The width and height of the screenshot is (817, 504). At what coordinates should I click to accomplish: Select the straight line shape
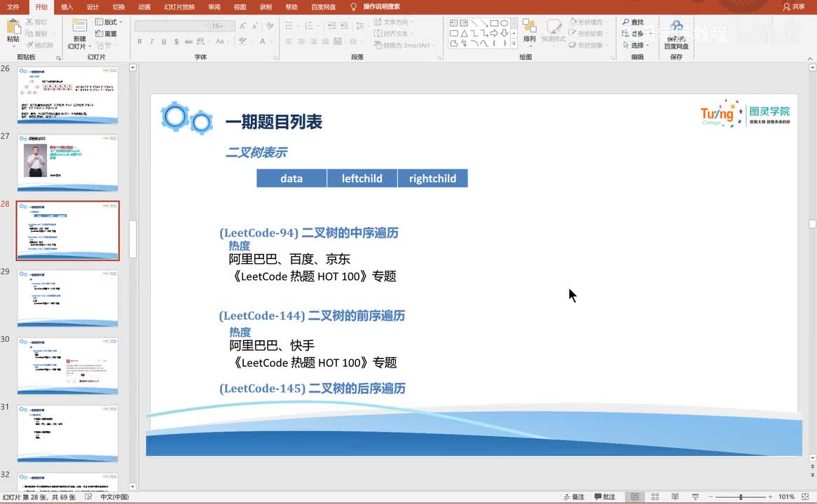point(474,23)
